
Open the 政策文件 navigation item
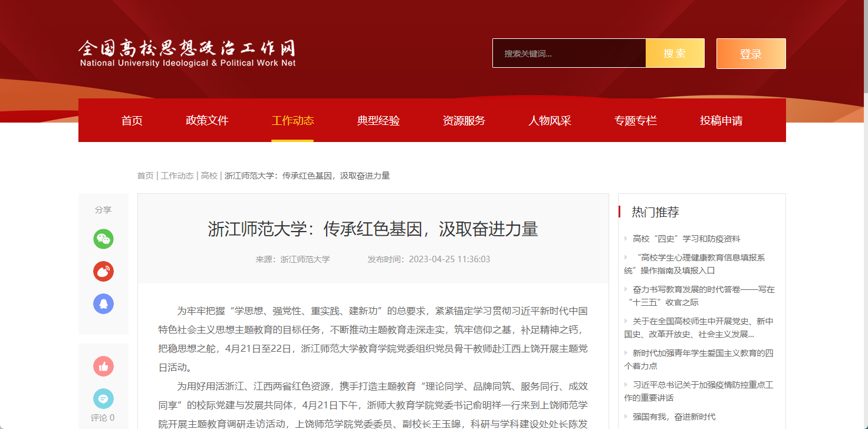pos(207,121)
